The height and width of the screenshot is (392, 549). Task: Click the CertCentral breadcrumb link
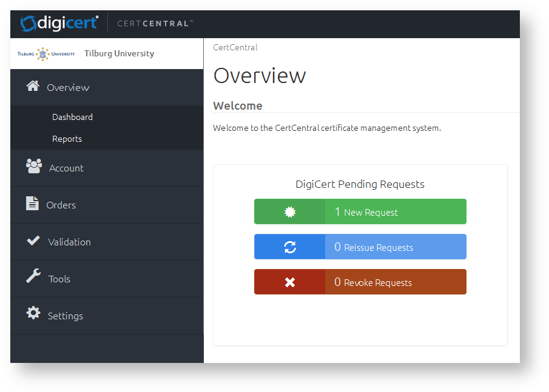235,47
